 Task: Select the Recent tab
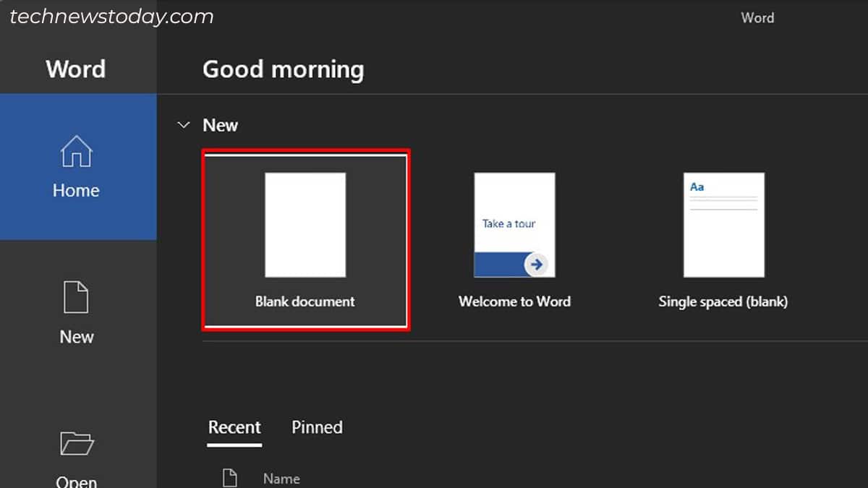point(234,427)
